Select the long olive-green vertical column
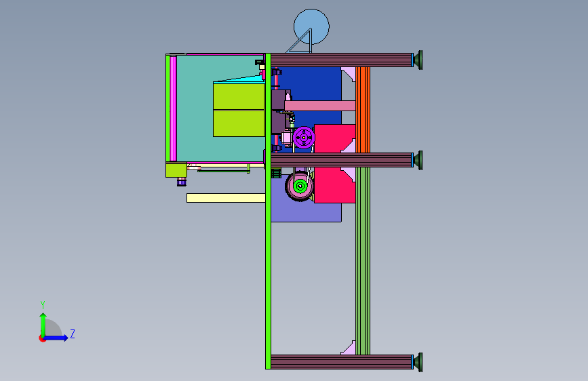The image size is (588, 381). pyautogui.click(x=363, y=261)
